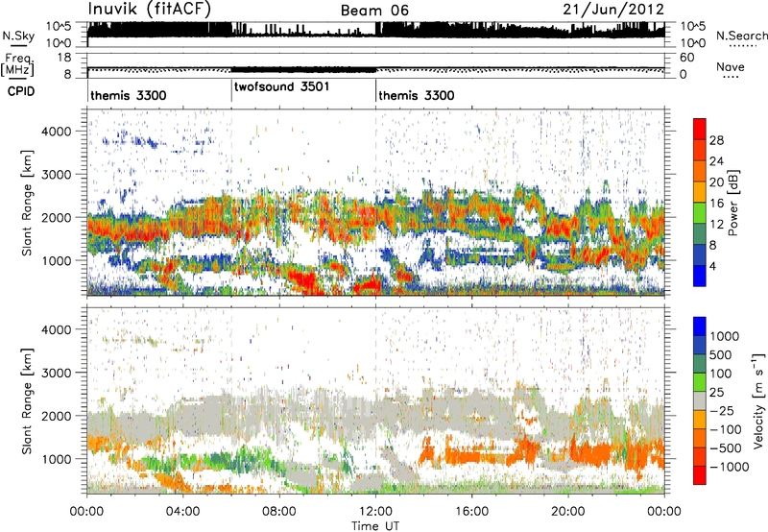This screenshot has width=768, height=532.
Task: Click the '60' Nave axis tick label
Action: click(x=686, y=58)
